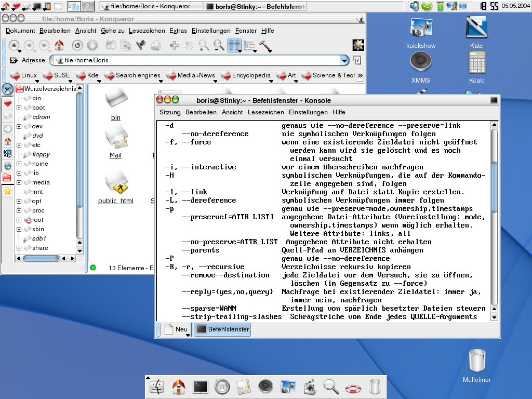Click the Go button beside address bar
Image resolution: width=532 pixels, height=399 pixels.
pyautogui.click(x=357, y=60)
